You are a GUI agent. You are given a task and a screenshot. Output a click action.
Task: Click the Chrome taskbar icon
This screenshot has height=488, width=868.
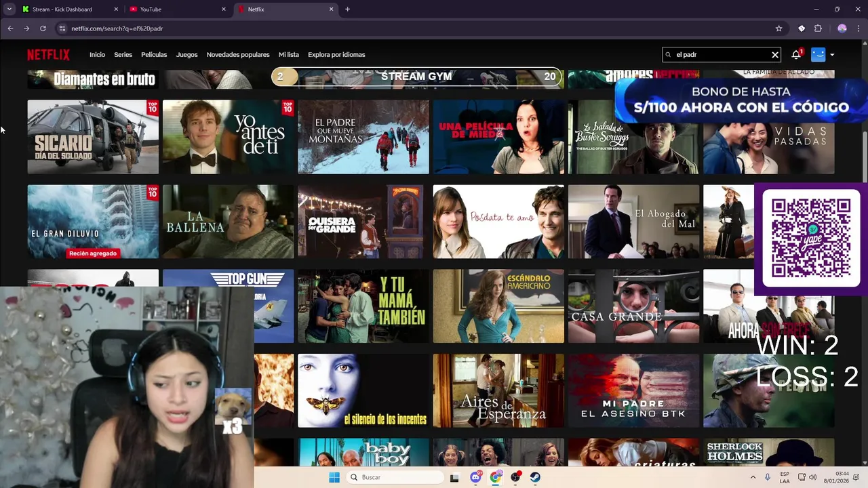(496, 477)
